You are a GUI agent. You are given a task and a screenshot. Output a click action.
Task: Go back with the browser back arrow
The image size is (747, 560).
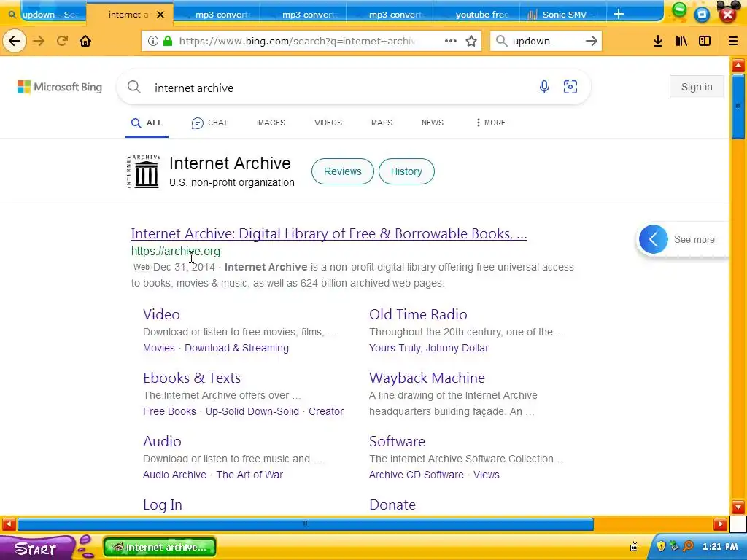[15, 41]
